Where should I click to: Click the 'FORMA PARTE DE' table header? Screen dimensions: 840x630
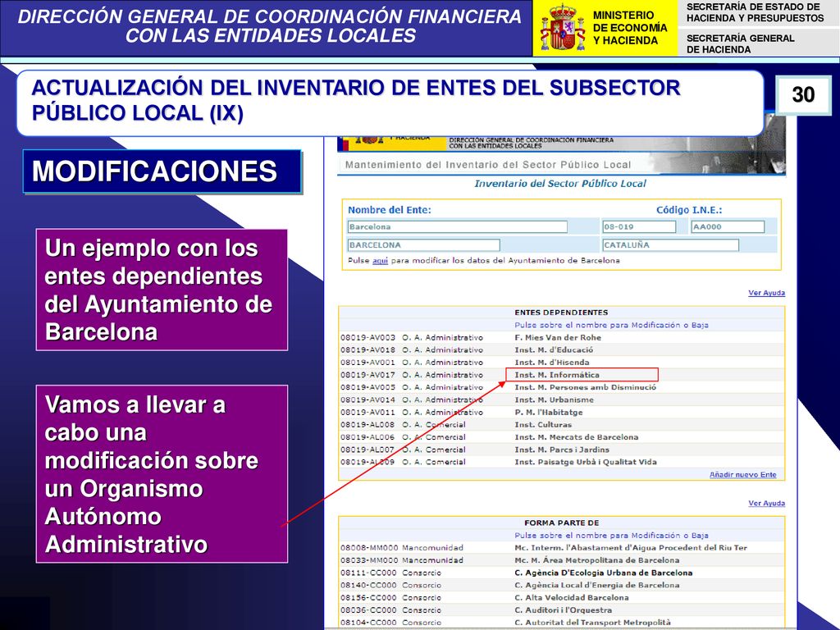tap(561, 523)
